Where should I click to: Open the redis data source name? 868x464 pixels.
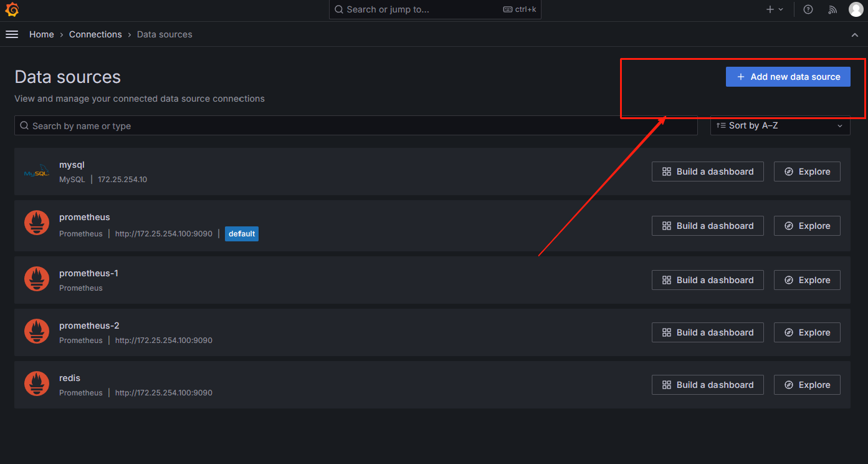point(70,378)
